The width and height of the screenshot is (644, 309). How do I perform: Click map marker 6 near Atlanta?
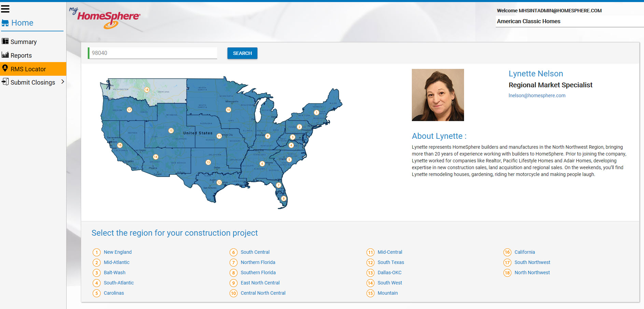[262, 164]
